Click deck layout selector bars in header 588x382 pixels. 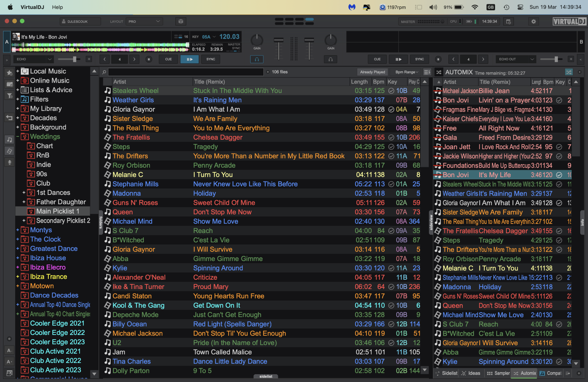click(294, 22)
